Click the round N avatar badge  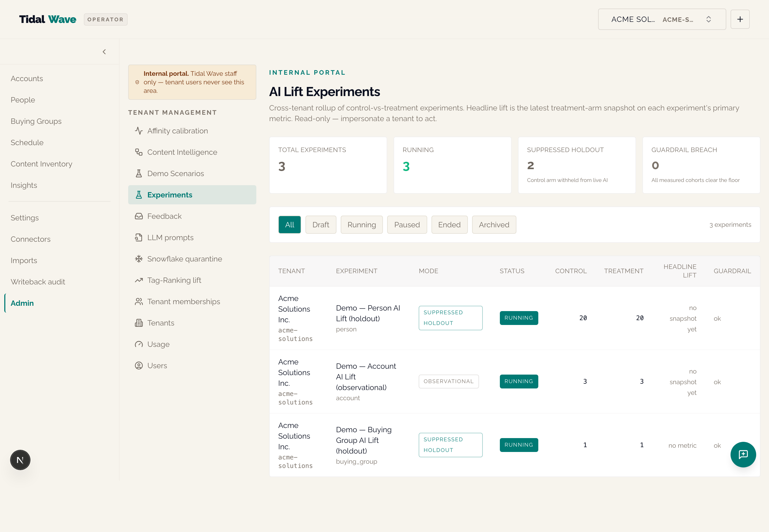20,460
